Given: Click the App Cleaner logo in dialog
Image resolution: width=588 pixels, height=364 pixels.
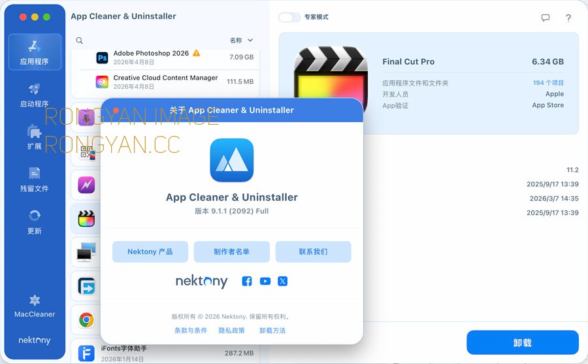Looking at the screenshot, I should [232, 160].
